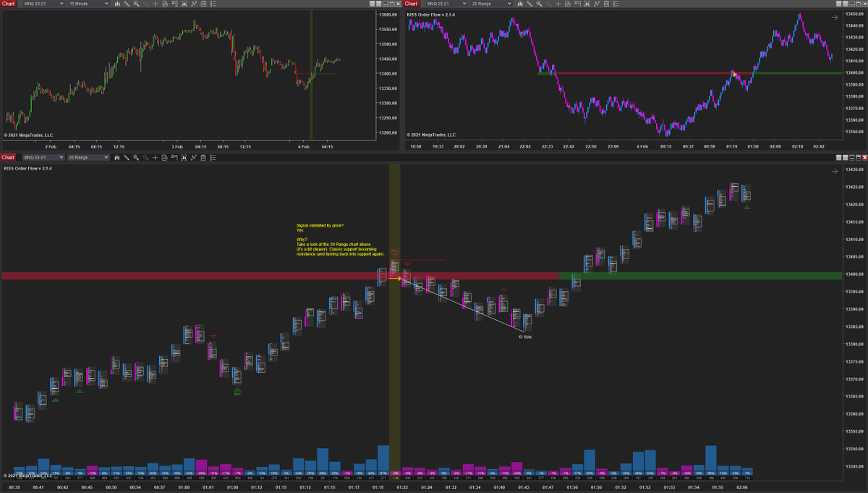Open drawing tools in the 15 Minute chart

tap(127, 4)
